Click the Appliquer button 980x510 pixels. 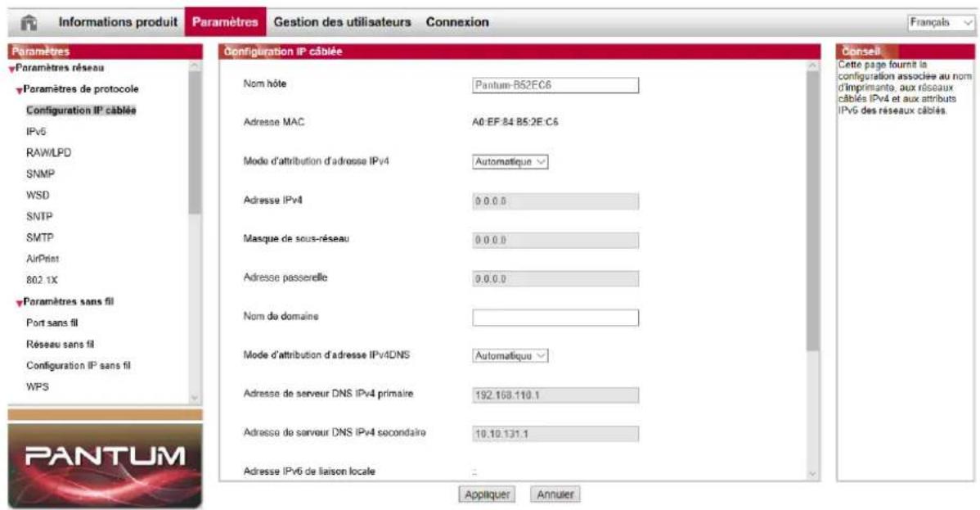pos(488,494)
